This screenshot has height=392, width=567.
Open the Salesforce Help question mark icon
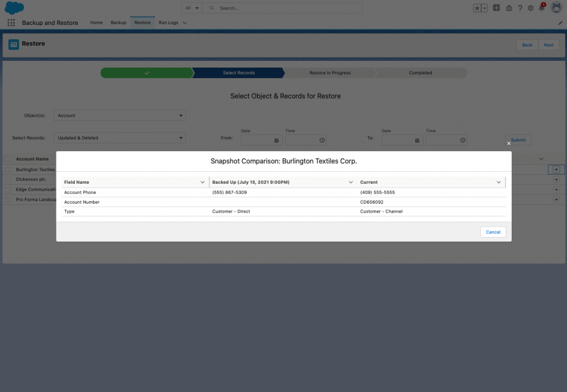tap(520, 8)
